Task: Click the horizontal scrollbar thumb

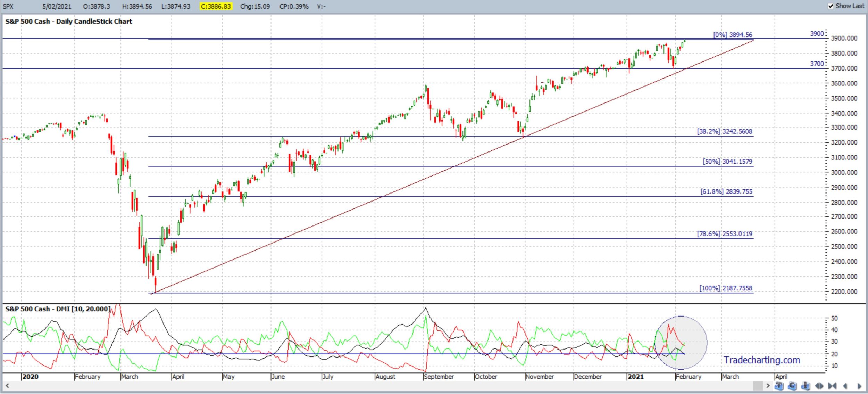Action: tap(758, 386)
